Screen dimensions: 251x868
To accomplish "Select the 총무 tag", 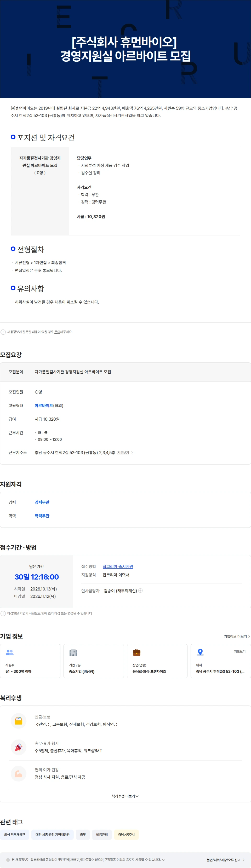I will (x=83, y=834).
